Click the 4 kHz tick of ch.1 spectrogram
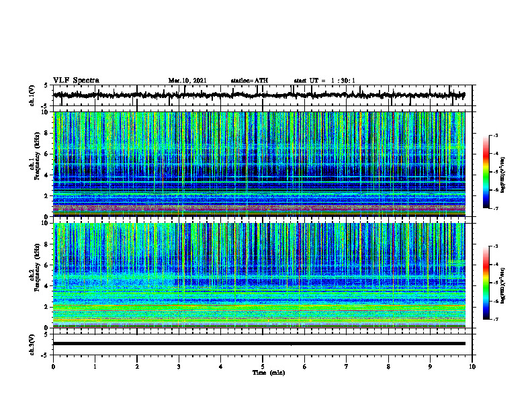 coord(47,175)
